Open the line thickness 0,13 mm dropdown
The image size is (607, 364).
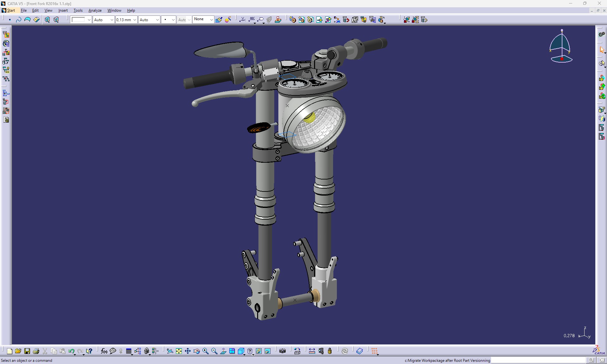(134, 20)
